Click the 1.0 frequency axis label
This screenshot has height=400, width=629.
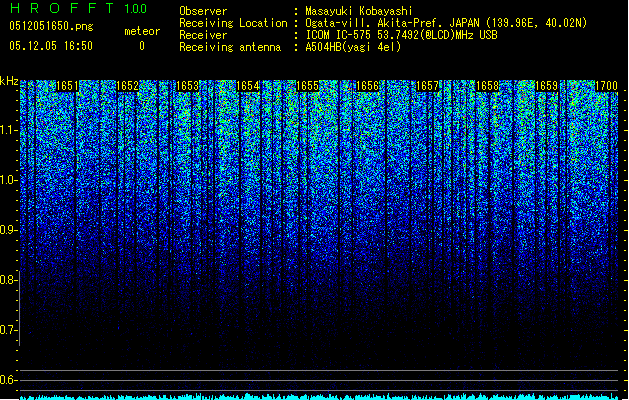(x=9, y=180)
